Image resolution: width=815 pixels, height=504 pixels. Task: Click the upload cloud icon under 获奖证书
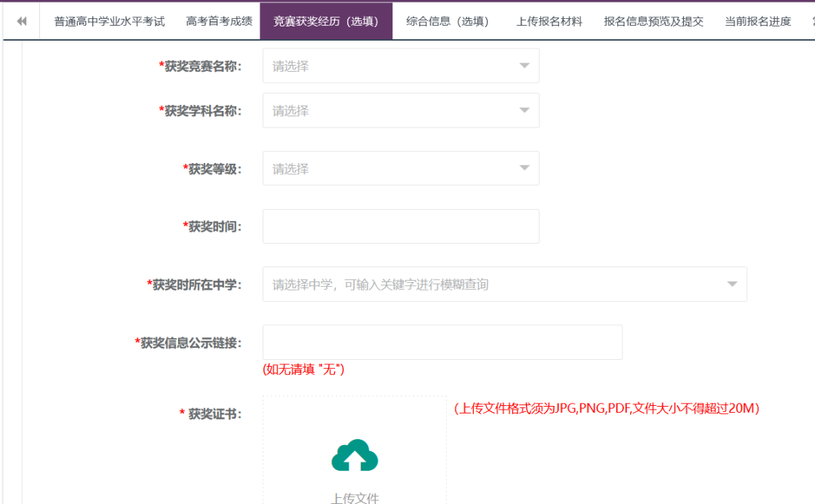pyautogui.click(x=354, y=456)
